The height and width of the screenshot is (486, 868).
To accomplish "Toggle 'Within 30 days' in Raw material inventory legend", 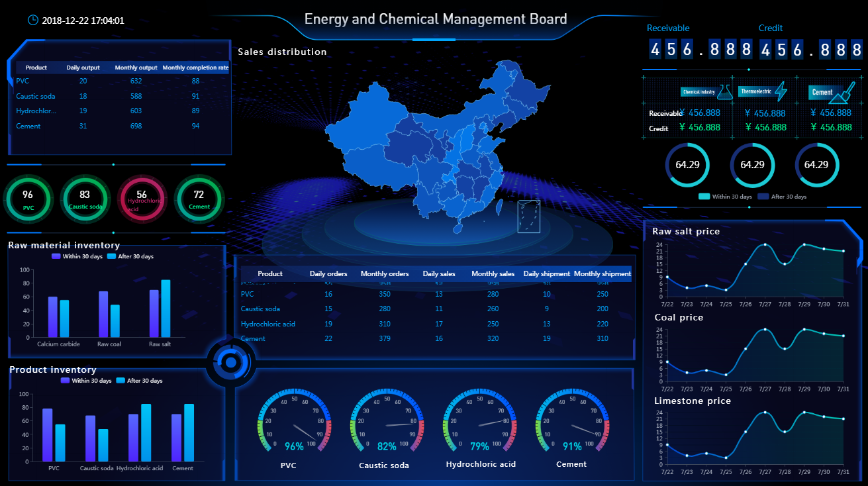I will 76,256.
